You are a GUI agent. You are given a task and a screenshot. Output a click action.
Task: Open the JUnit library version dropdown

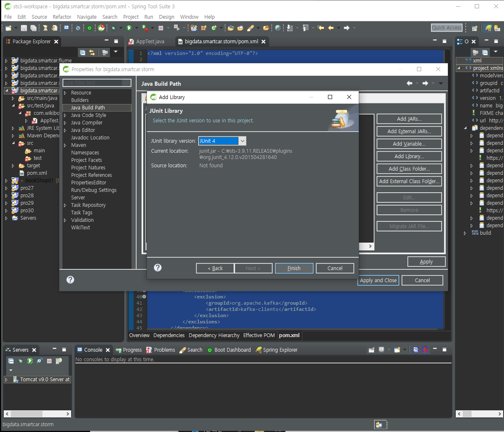click(243, 141)
